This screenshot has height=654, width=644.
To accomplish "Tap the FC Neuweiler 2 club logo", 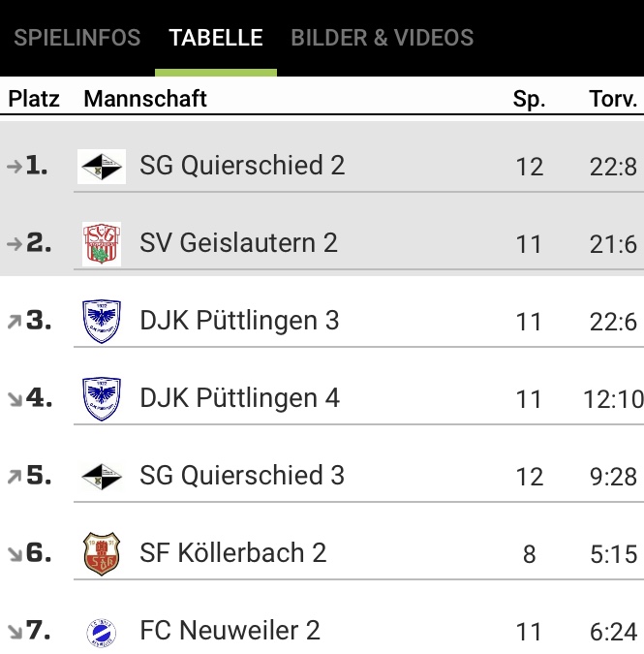I will coord(102,632).
